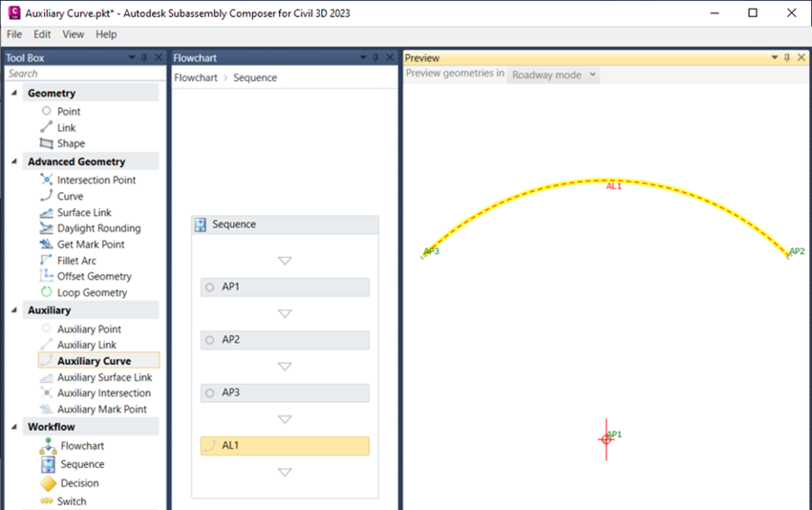Select the Surface Link icon
The width and height of the screenshot is (812, 510).
[x=47, y=212]
